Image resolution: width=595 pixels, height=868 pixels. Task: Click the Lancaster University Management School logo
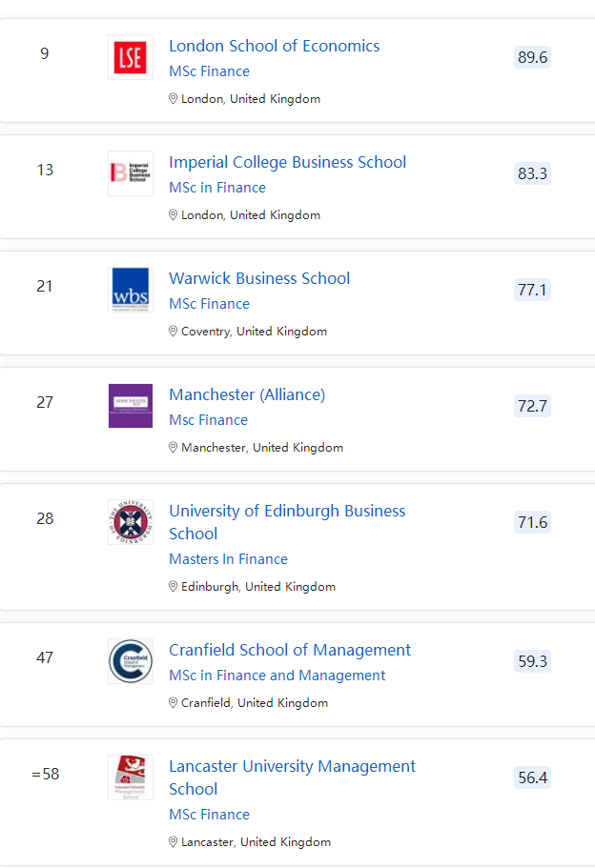point(130,777)
